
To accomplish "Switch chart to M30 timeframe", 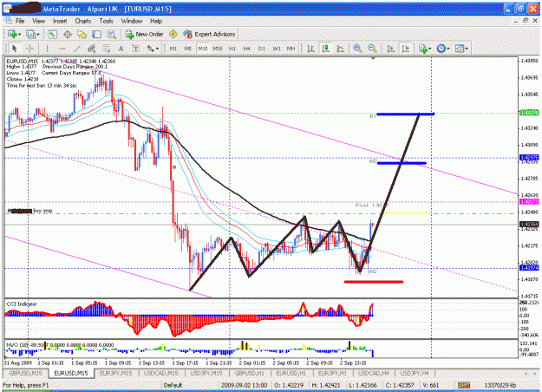I will 218,49.
